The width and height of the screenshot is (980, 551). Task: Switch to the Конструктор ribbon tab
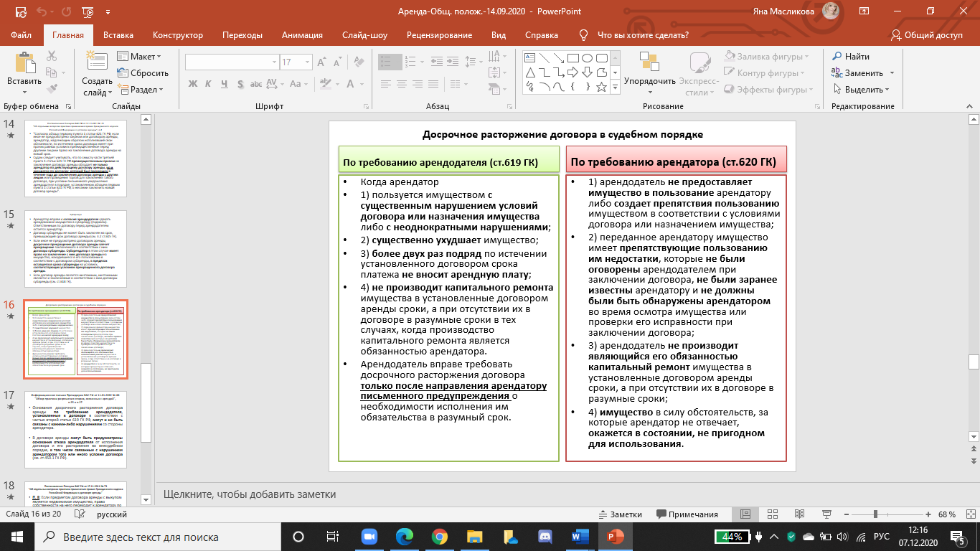pyautogui.click(x=178, y=35)
